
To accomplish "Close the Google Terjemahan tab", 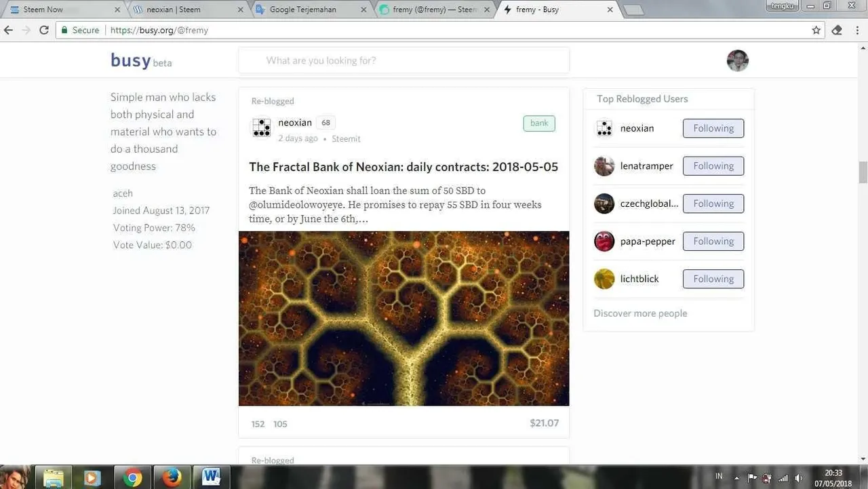I will 363,9.
